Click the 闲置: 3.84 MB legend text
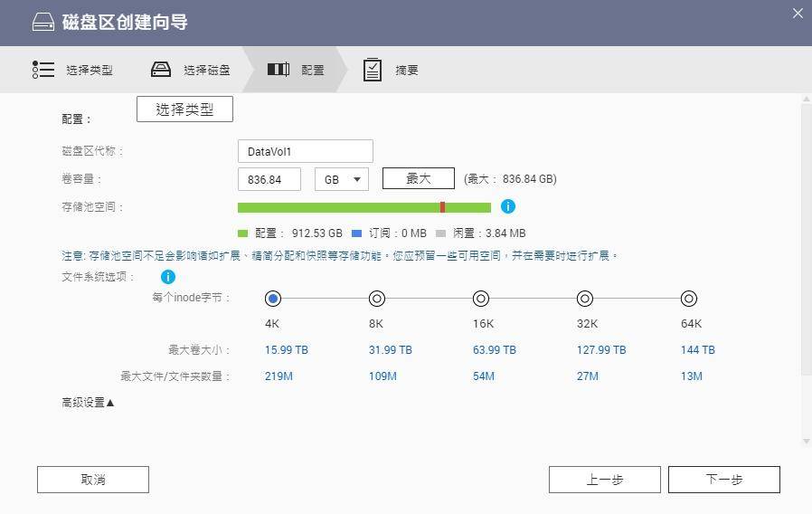Image resolution: width=812 pixels, height=514 pixels. point(489,233)
